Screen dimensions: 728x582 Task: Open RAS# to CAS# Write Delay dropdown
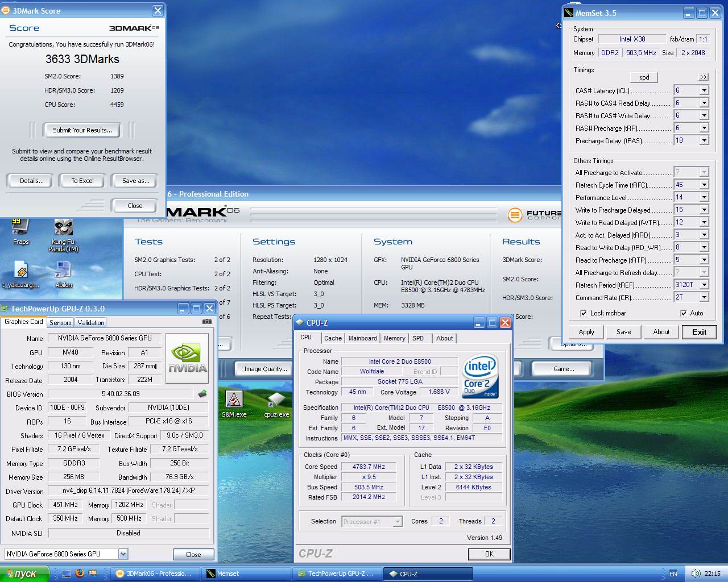coord(704,115)
